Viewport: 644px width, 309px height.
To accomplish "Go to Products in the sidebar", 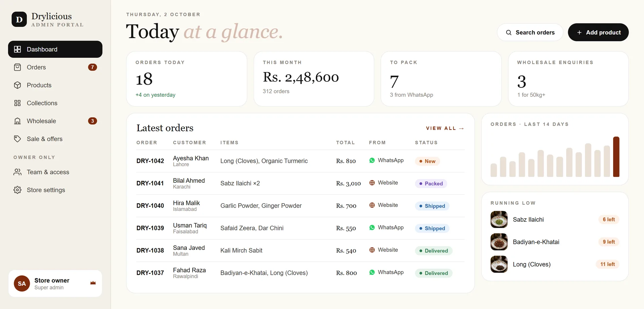I will pyautogui.click(x=55, y=85).
